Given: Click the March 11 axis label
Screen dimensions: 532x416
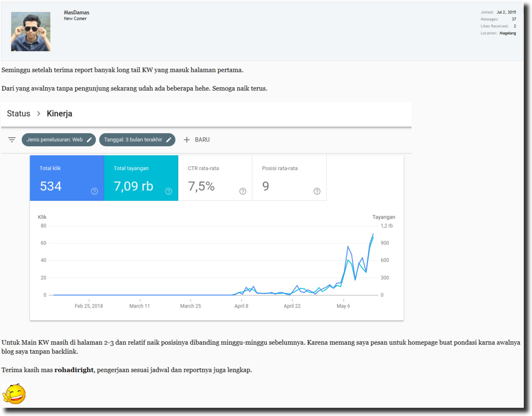Looking at the screenshot, I should point(139,306).
